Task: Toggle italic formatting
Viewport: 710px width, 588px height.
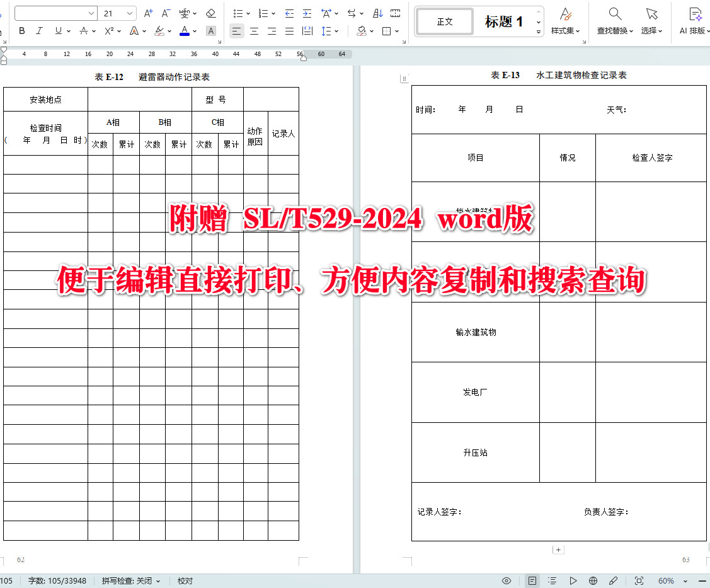Action: tap(39, 30)
